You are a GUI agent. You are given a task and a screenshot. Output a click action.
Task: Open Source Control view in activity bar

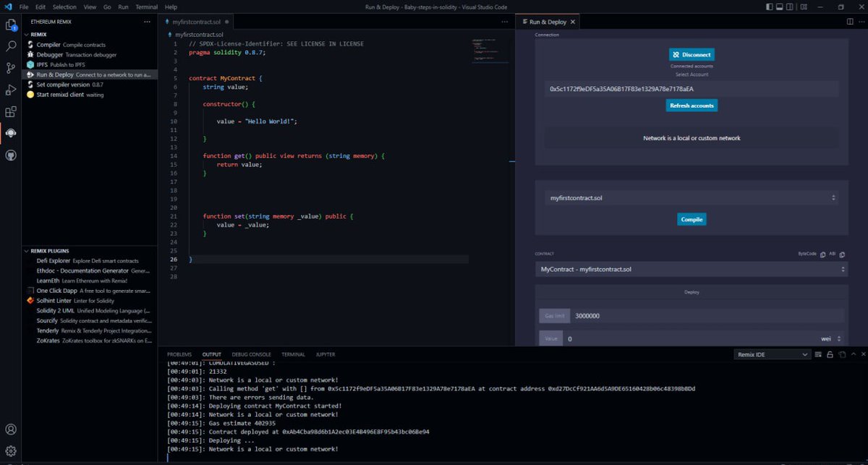[11, 68]
